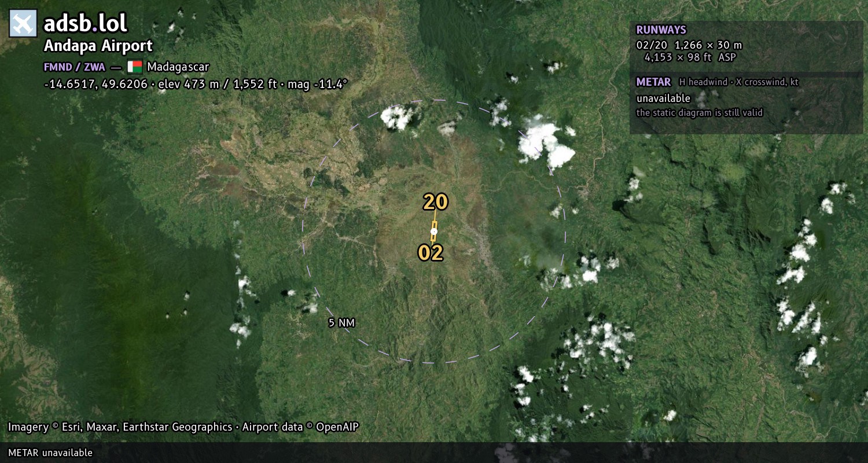This screenshot has height=463, width=868.
Task: Click the runway 02 label
Action: click(x=431, y=253)
